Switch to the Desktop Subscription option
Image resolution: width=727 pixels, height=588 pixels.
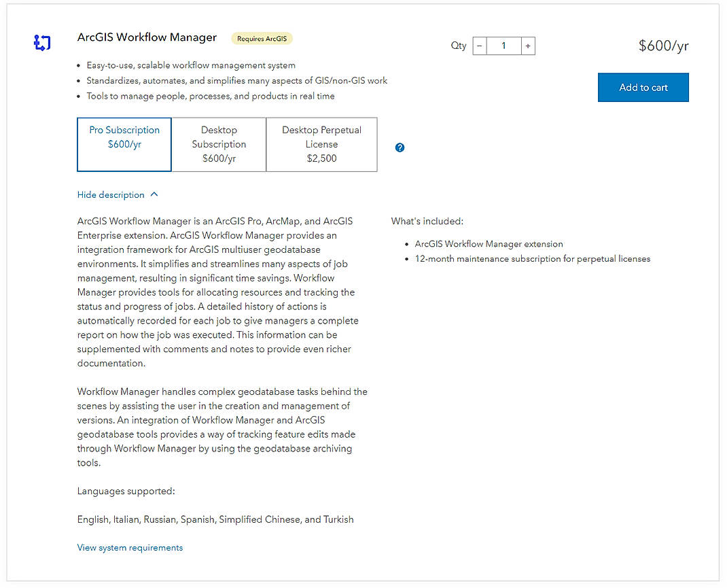point(219,144)
